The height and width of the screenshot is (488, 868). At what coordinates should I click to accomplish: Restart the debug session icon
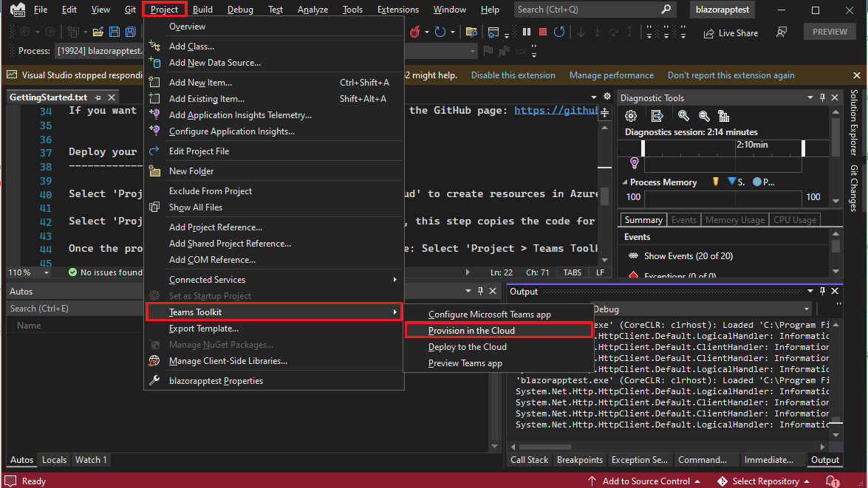tap(560, 32)
